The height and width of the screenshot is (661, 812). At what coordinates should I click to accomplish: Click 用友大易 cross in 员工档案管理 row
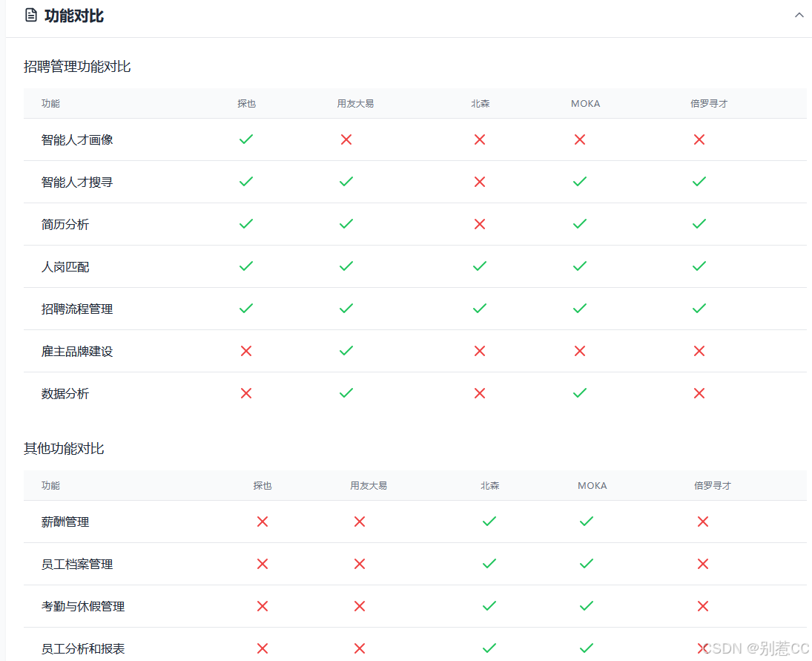[360, 564]
